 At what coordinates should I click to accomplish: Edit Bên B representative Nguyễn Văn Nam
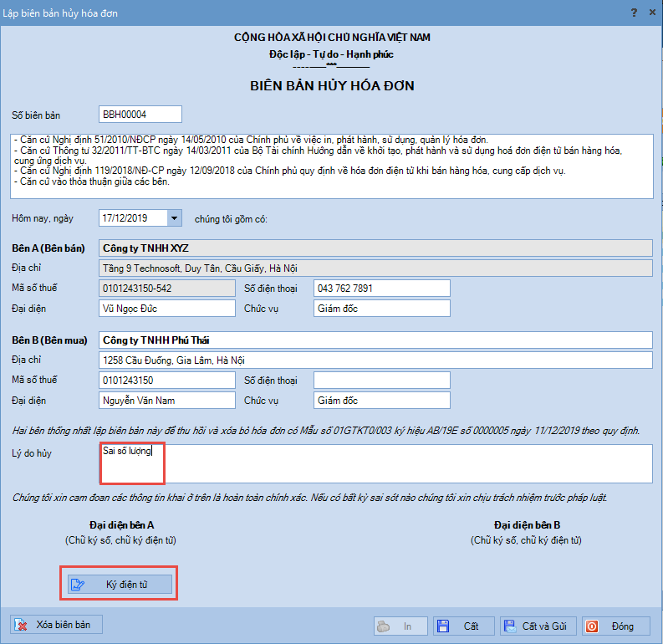click(x=167, y=401)
